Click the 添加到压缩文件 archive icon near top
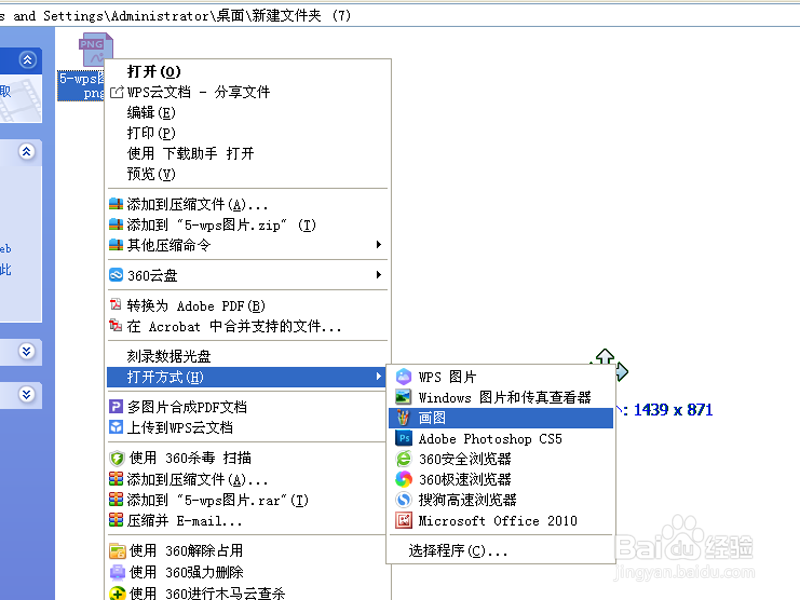The height and width of the screenshot is (600, 800). [x=116, y=204]
